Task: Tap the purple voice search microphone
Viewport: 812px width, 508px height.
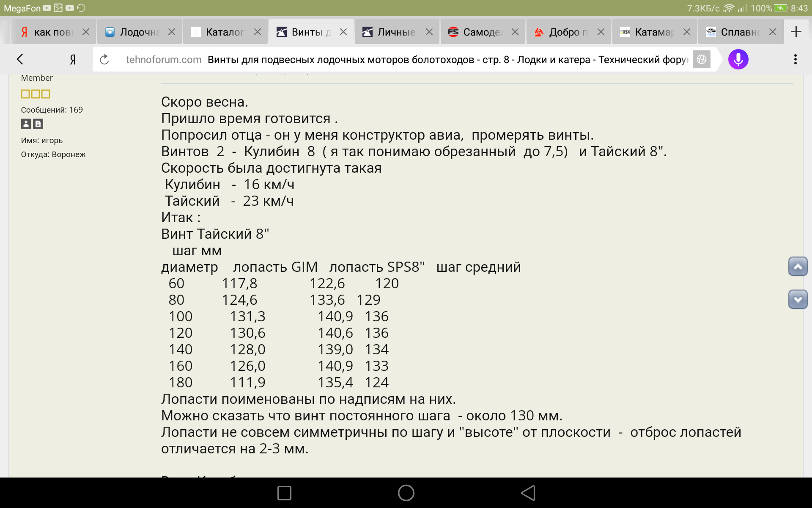Action: pos(738,59)
